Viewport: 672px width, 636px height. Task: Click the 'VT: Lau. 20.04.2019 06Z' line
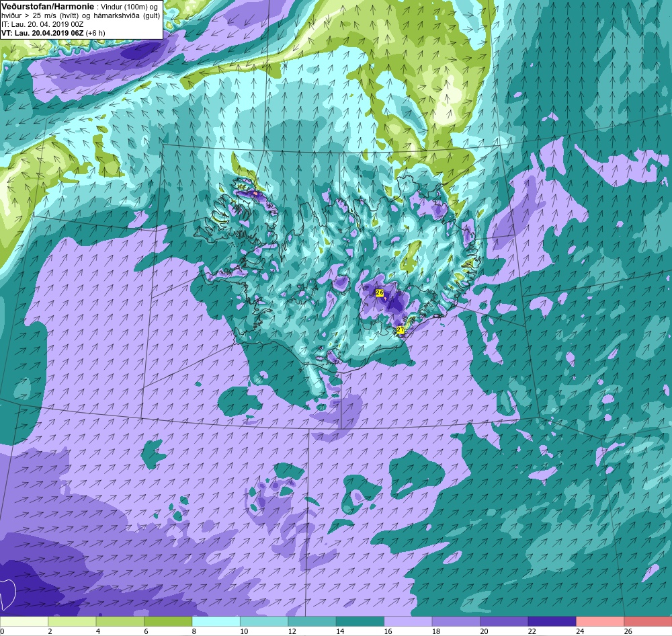pyautogui.click(x=42, y=32)
